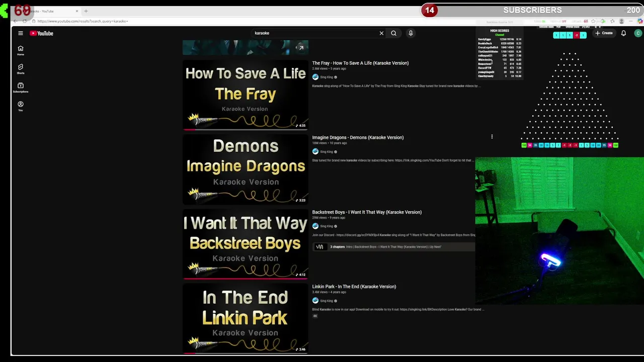Open a new browser tab
This screenshot has width=644, height=362.
point(86,11)
